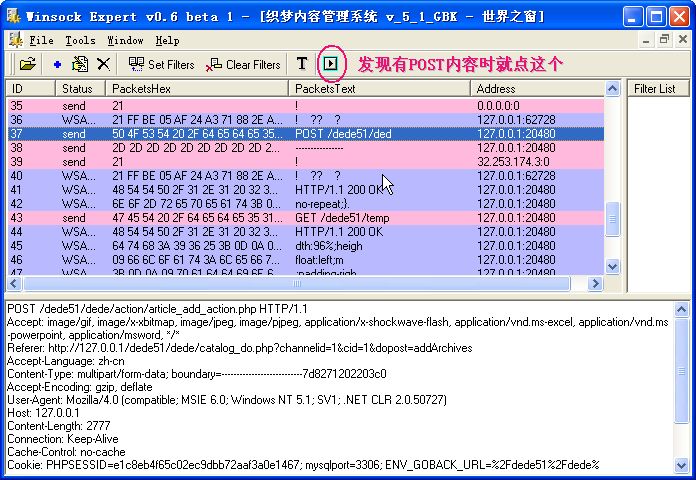Viewport: 696px width, 480px height.
Task: Click the POST article_add_action.php request line
Action: 157,309
